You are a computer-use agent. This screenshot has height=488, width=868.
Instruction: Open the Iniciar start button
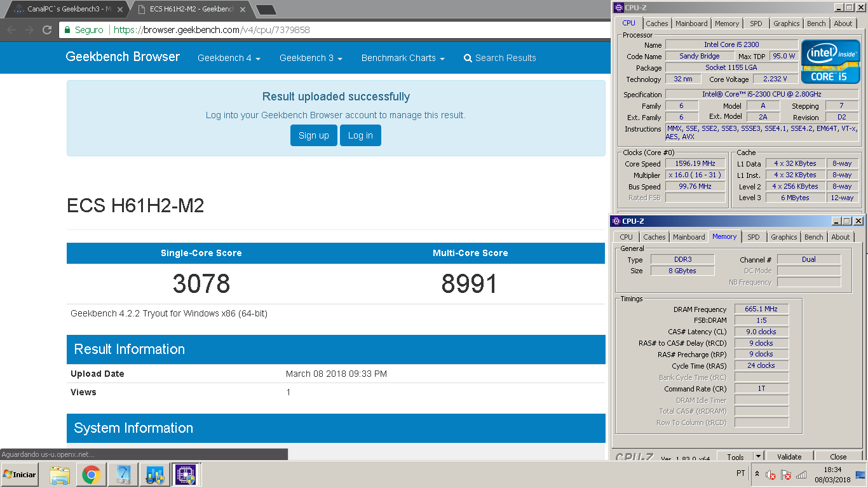(x=20, y=475)
